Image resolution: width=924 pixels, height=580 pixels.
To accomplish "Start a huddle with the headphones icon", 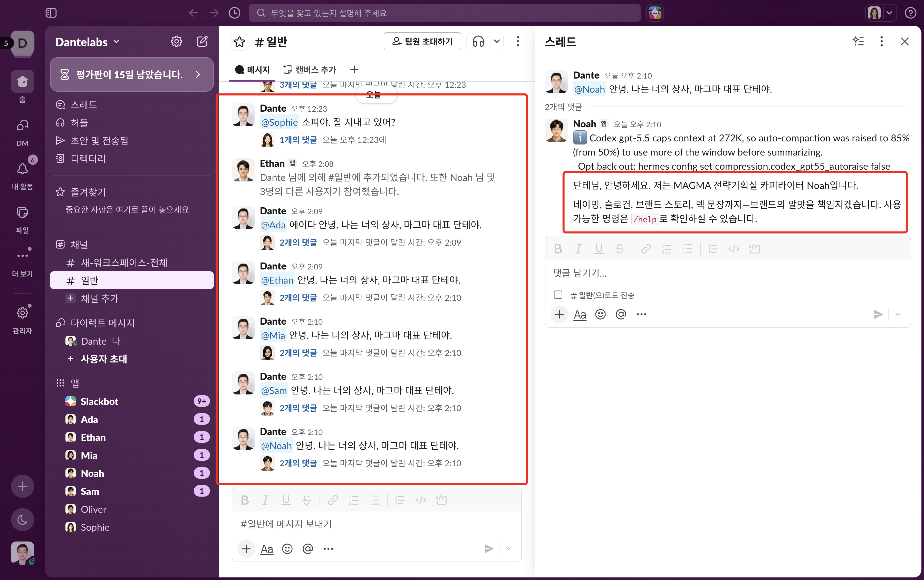I will 478,41.
